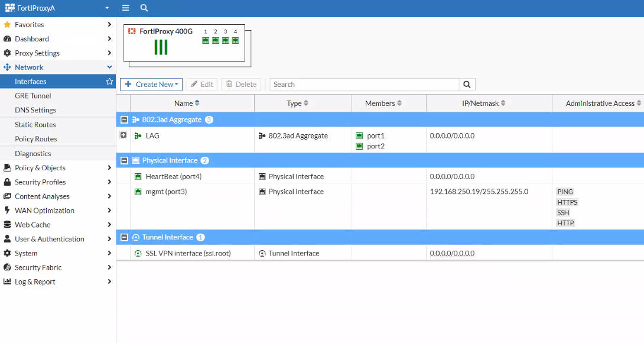Sort by the Members column header
The image size is (644, 343).
click(x=383, y=103)
